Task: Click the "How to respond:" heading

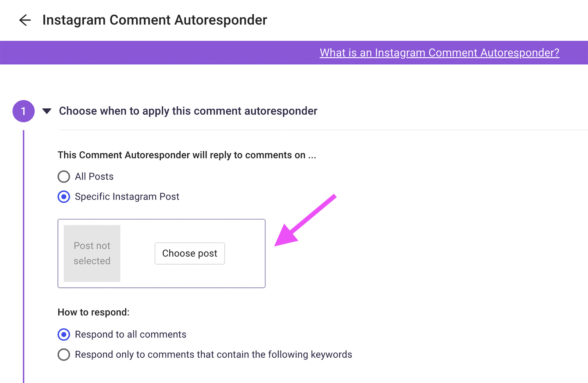Action: (93, 312)
